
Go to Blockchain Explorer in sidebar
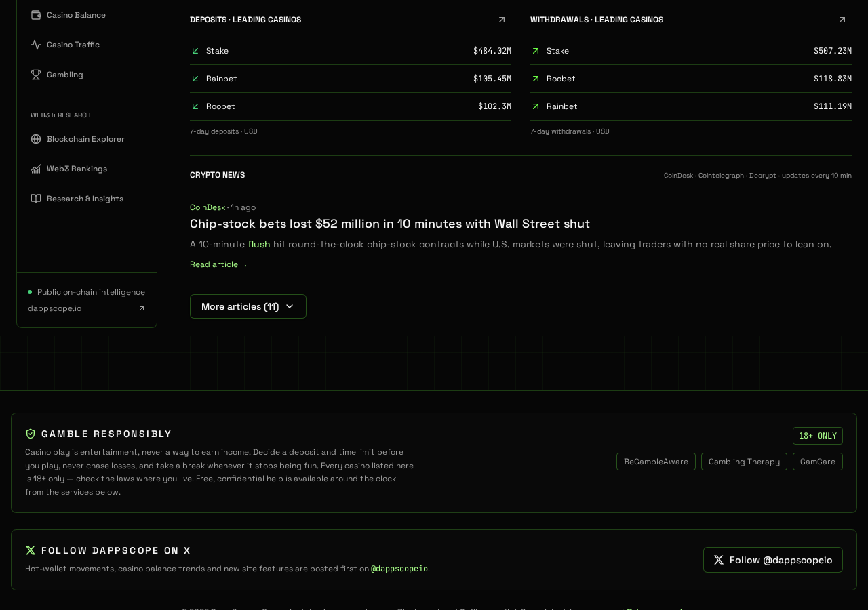85,139
